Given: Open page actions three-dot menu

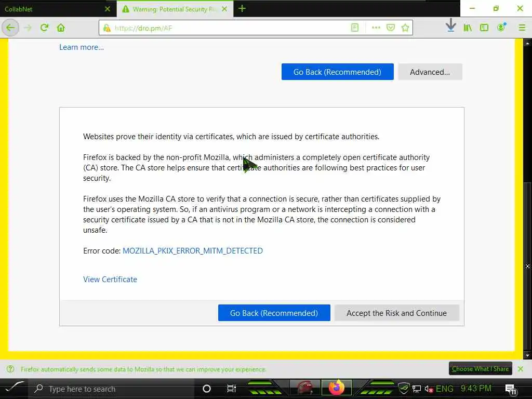Looking at the screenshot, I should pyautogui.click(x=376, y=28).
